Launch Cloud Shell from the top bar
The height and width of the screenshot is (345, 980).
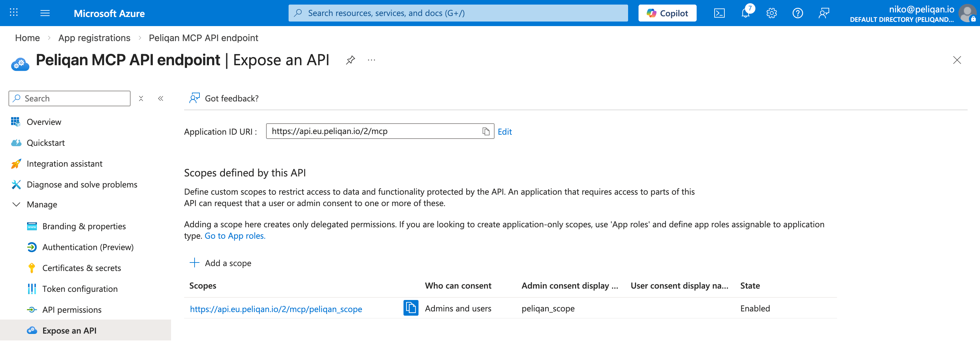719,13
